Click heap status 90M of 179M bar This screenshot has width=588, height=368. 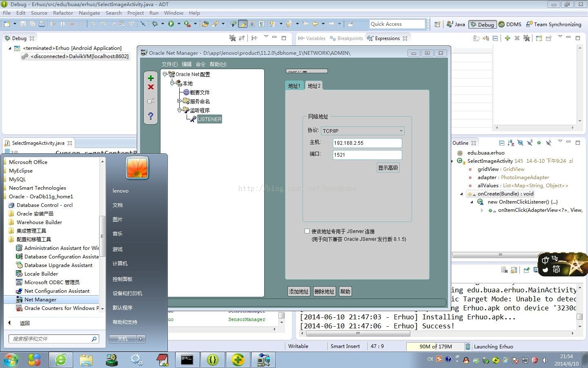435,346
